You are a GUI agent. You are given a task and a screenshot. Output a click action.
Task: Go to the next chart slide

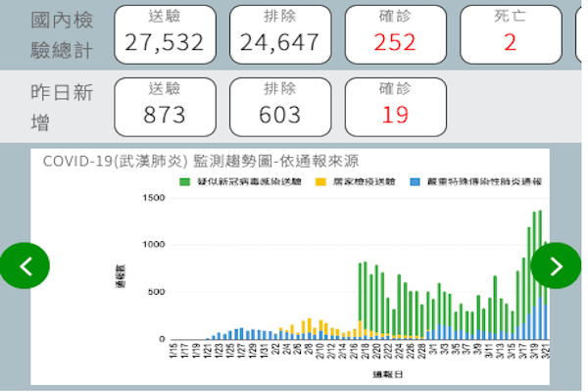tap(556, 266)
